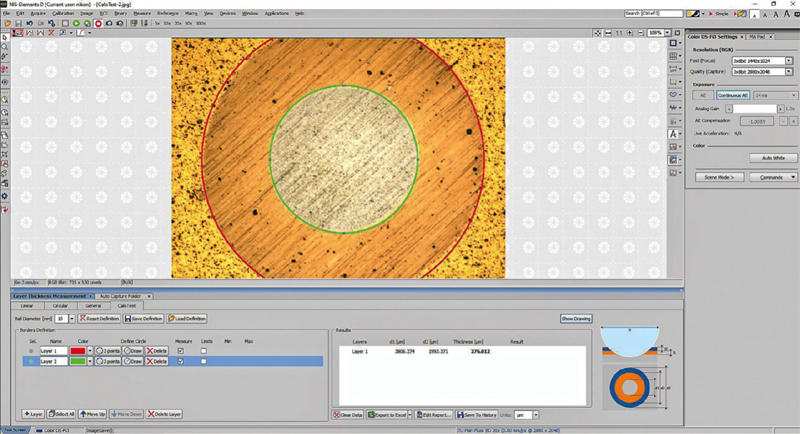Screen dimensions: 800x434
Task: Open the Measure menu
Action: click(x=142, y=13)
